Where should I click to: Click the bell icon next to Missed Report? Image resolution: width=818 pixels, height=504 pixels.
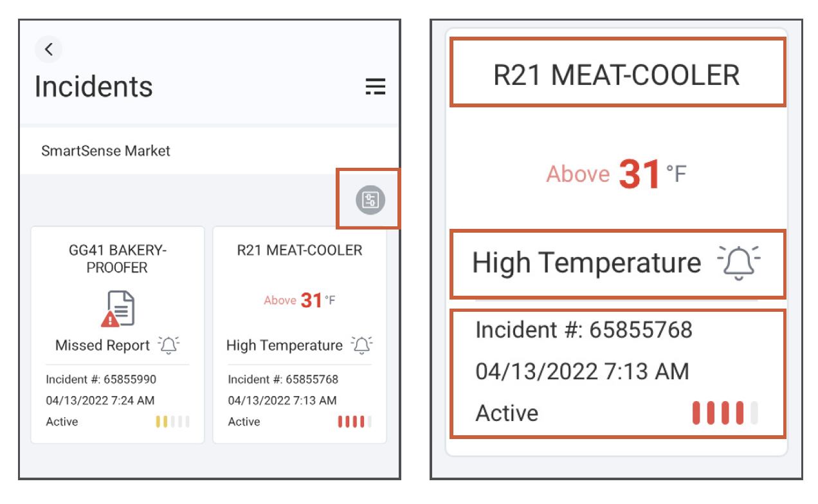click(x=168, y=345)
